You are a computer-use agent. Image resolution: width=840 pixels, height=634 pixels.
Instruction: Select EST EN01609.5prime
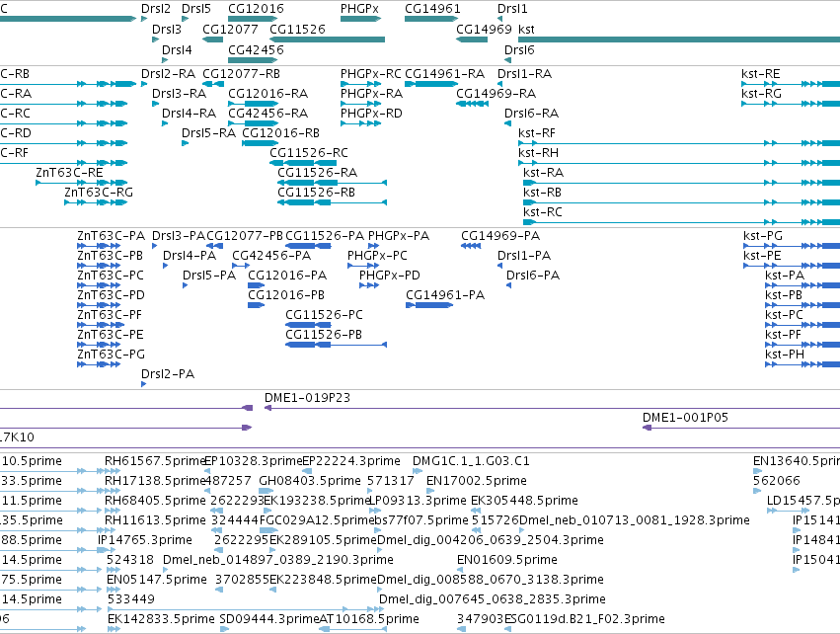506,560
